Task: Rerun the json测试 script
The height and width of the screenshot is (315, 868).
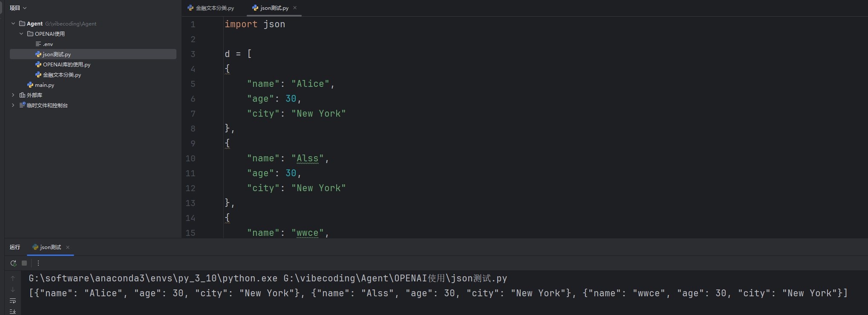Action: click(x=13, y=263)
